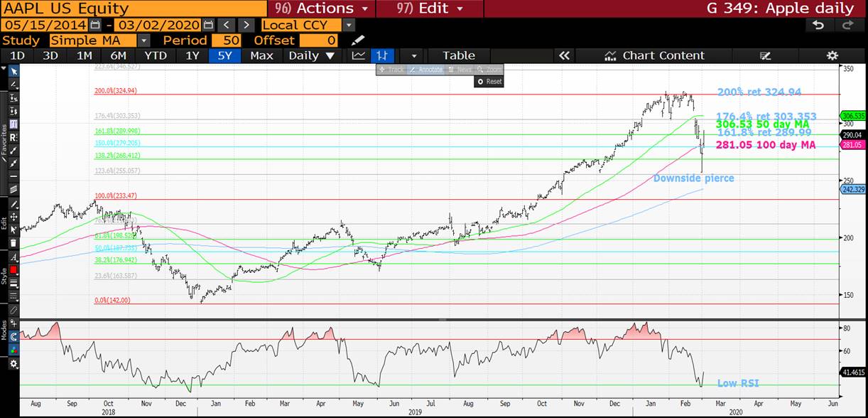868x418 pixels.
Task: Open the Chart Content panel
Action: coord(655,55)
